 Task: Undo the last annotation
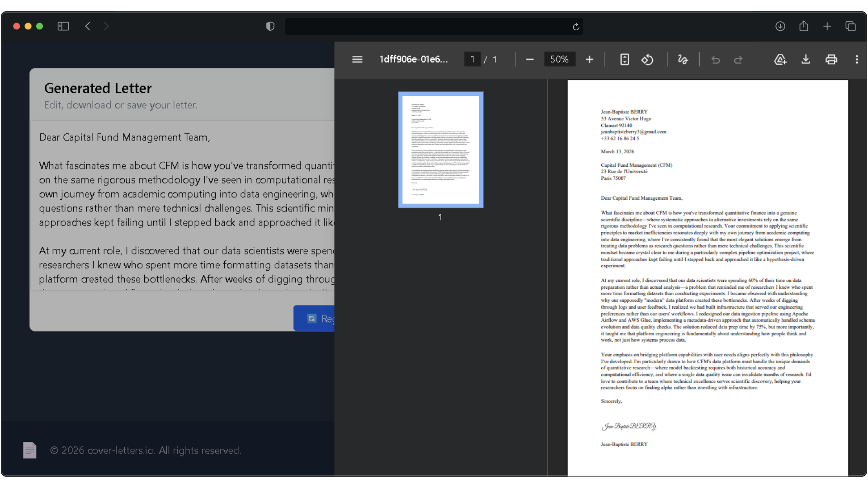tap(715, 59)
